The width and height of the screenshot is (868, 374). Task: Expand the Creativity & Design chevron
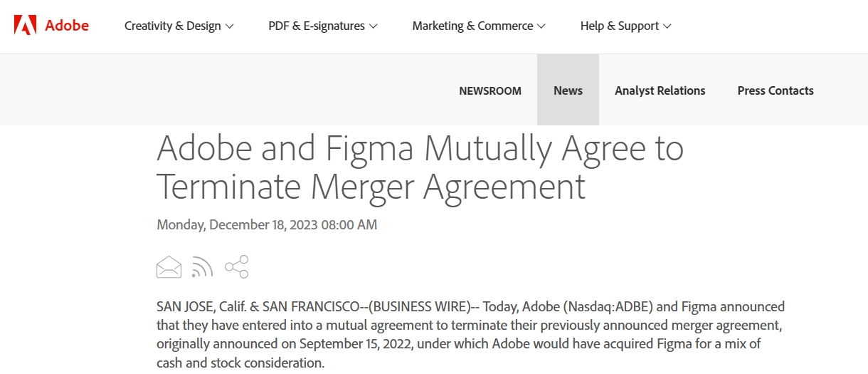click(x=230, y=26)
